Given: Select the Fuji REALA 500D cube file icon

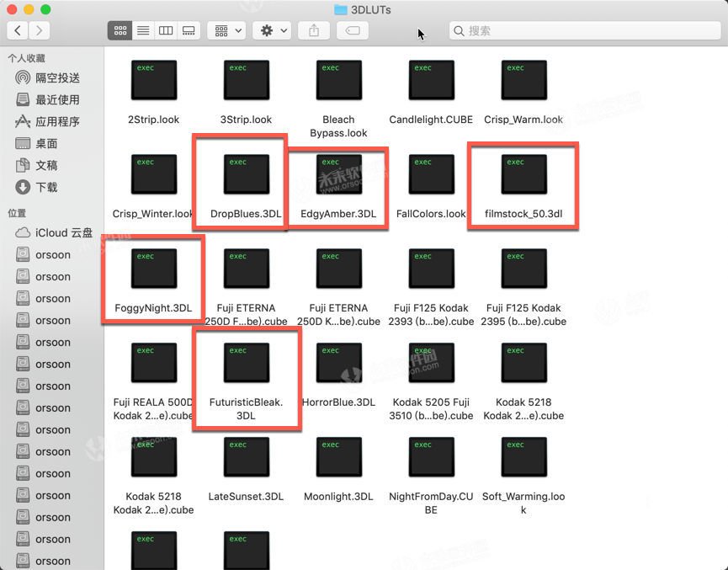Looking at the screenshot, I should pos(154,363).
